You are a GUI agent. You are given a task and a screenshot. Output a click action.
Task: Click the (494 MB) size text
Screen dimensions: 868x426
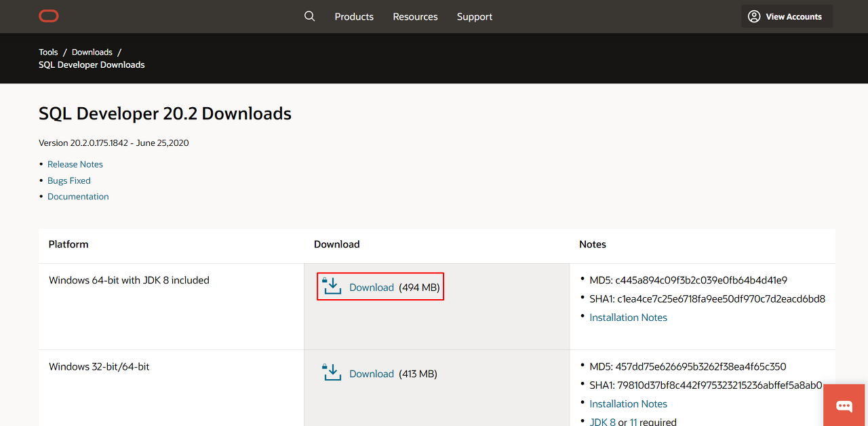tap(419, 288)
